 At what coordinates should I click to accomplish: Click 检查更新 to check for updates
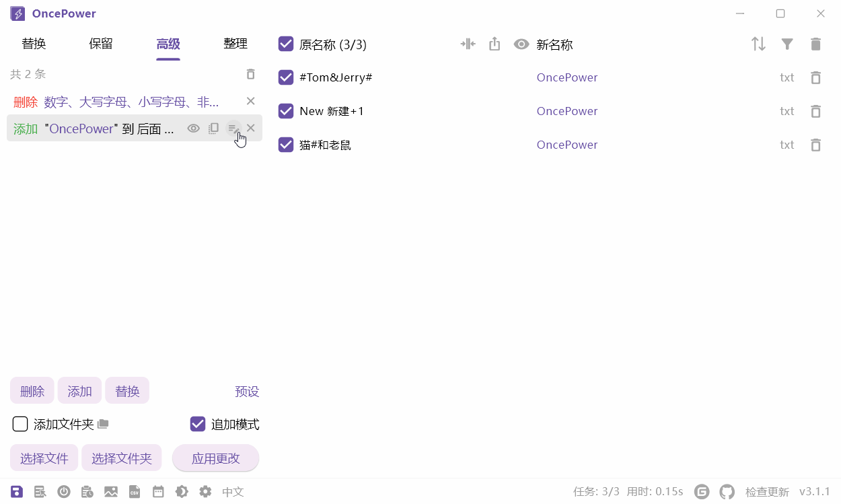767,492
